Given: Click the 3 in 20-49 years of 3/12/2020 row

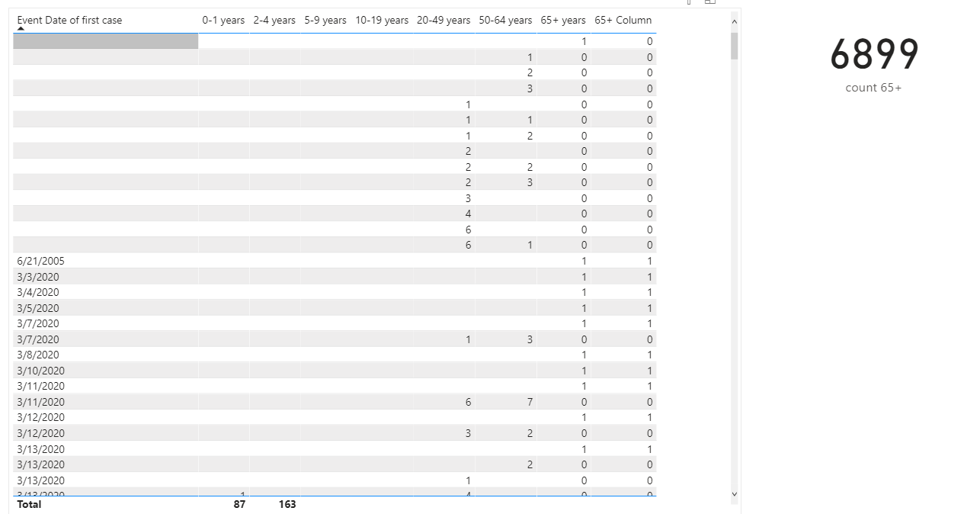Looking at the screenshot, I should click(x=468, y=433).
